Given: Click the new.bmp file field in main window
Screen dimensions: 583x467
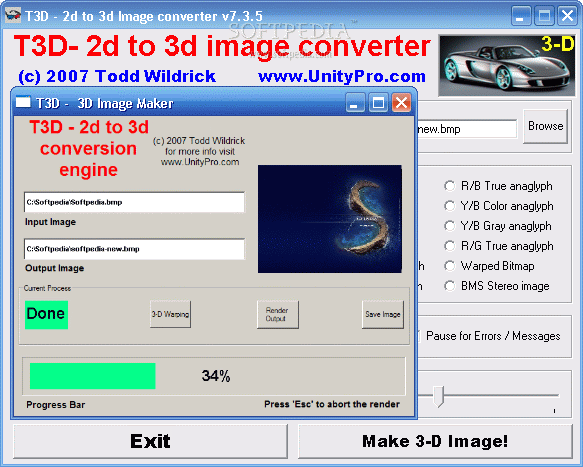Looking at the screenshot, I should tap(467, 129).
